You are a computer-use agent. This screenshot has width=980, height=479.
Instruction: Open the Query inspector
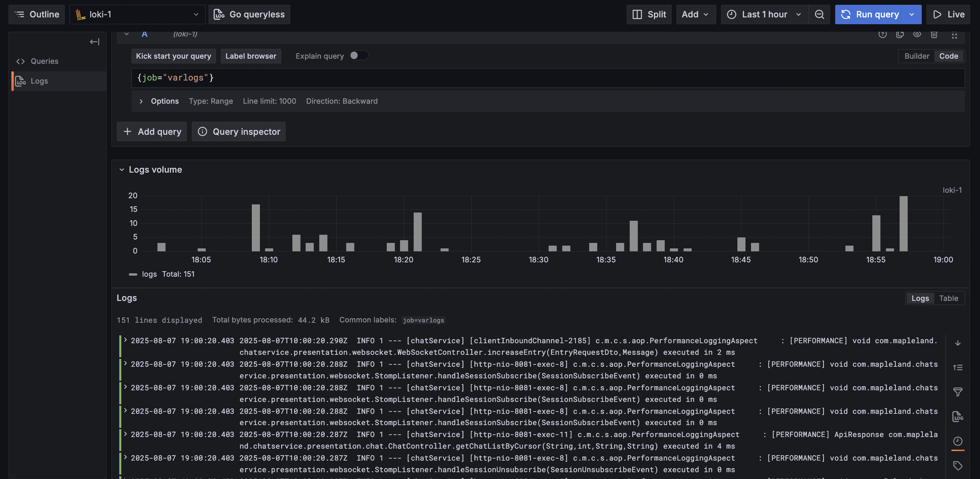point(239,132)
